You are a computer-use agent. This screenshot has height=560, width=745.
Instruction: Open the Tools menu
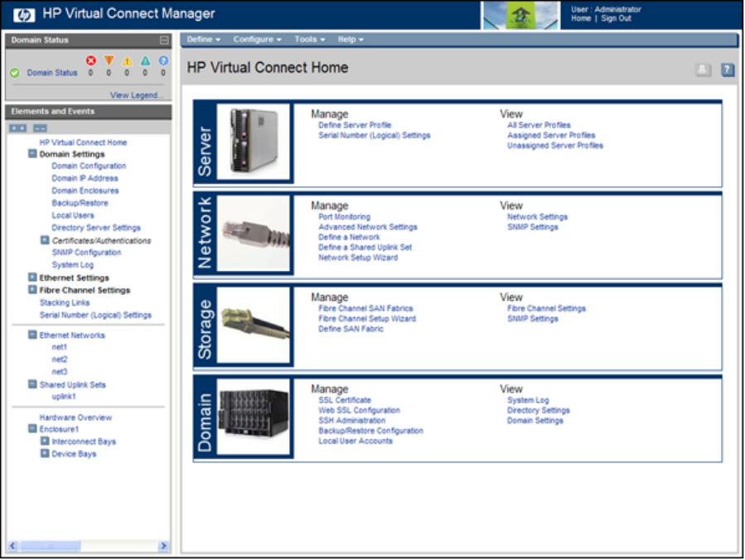309,39
